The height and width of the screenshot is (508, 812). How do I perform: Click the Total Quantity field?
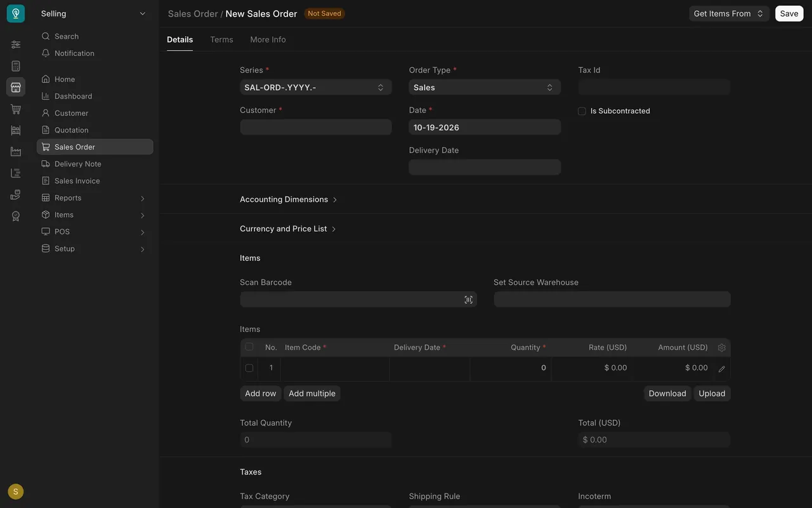click(x=316, y=439)
